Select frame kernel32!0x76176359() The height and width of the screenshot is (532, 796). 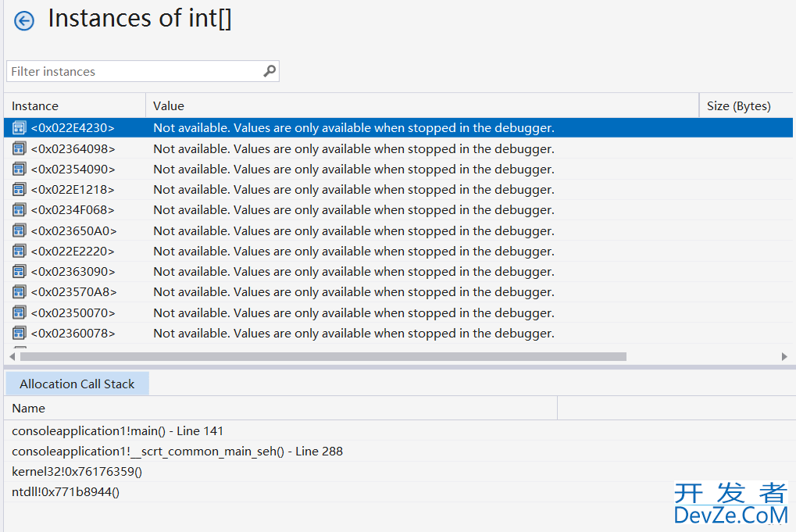[x=77, y=472]
